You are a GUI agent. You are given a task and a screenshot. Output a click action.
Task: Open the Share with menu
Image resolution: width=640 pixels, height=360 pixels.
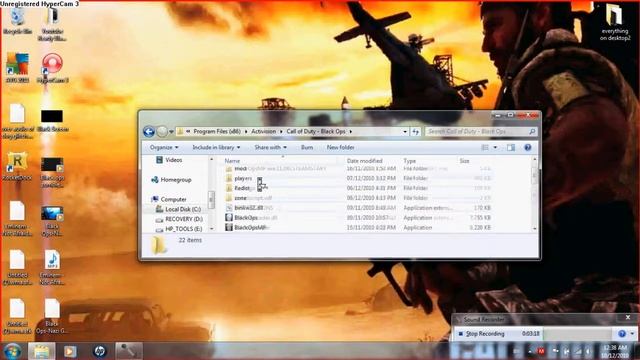click(270, 147)
